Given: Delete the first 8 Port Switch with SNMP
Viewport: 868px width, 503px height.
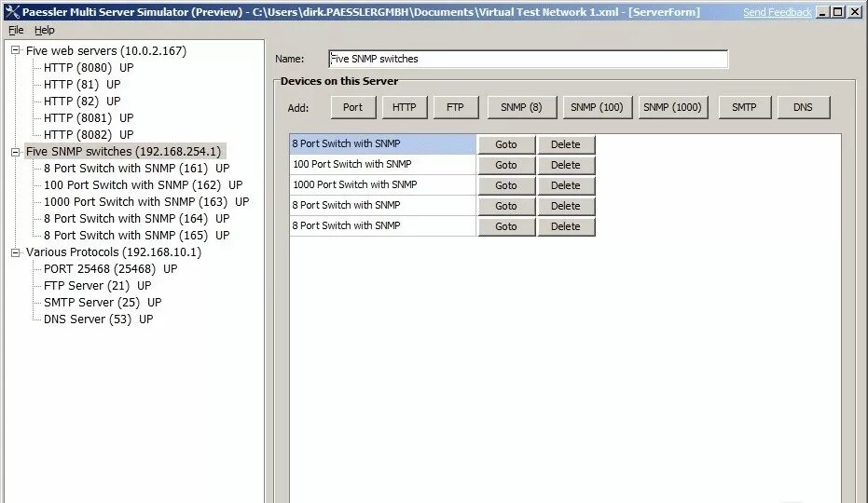Looking at the screenshot, I should point(566,144).
